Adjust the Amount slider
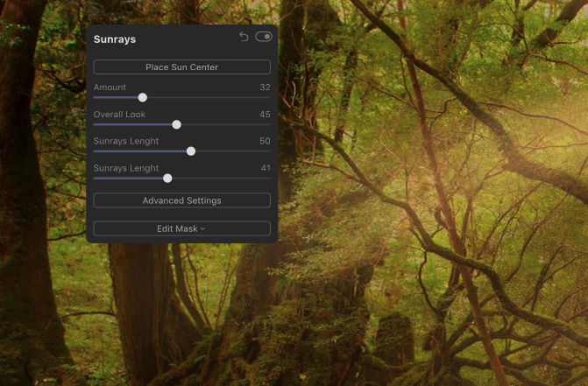Image resolution: width=588 pixels, height=386 pixels. [143, 98]
